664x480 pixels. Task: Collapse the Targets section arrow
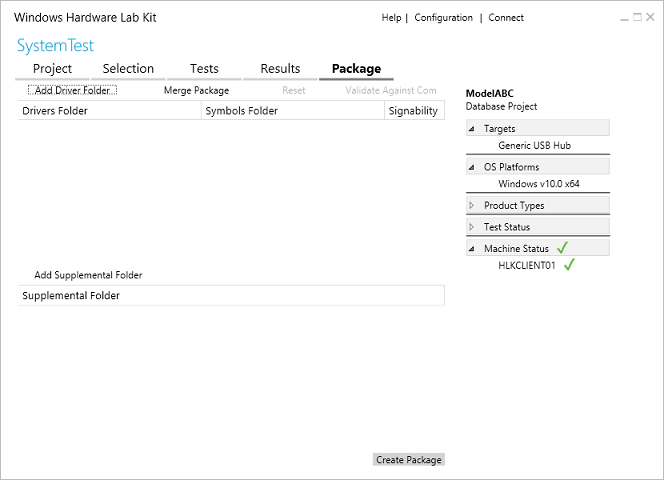(x=471, y=129)
